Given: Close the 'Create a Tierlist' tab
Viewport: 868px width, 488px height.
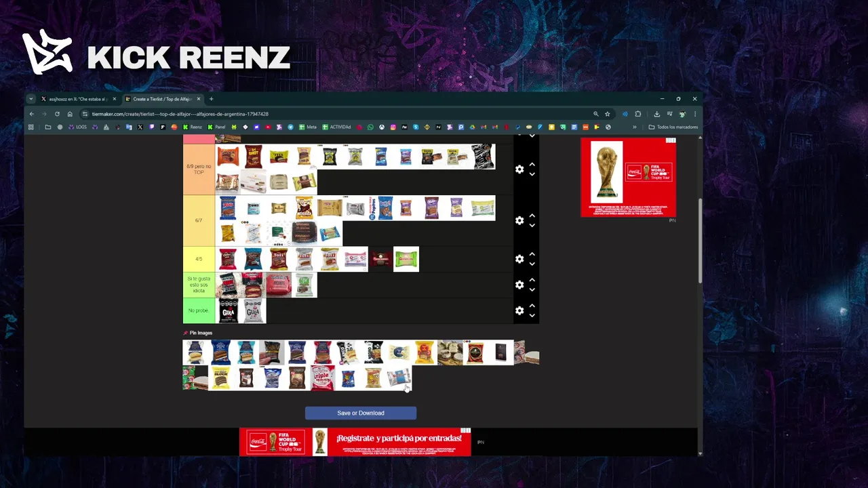Looking at the screenshot, I should (199, 99).
